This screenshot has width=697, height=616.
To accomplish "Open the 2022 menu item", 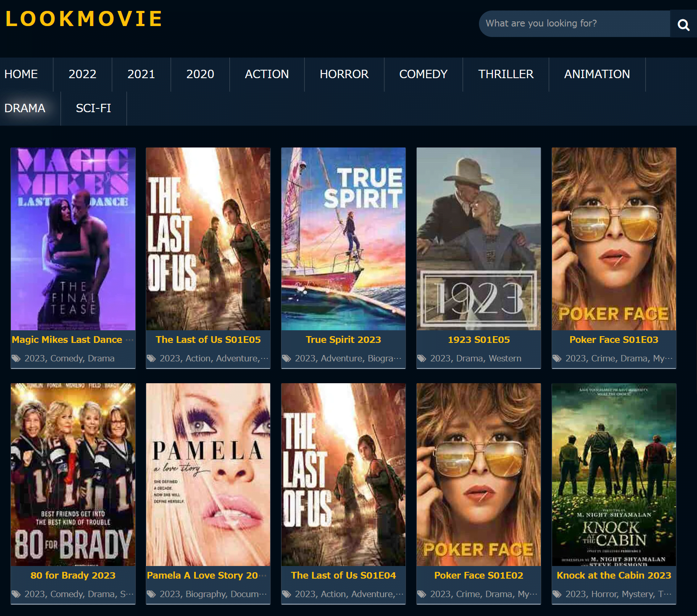I will click(82, 74).
